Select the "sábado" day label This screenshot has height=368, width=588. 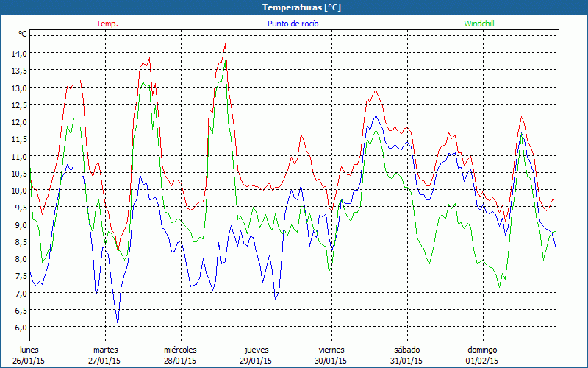coord(406,350)
